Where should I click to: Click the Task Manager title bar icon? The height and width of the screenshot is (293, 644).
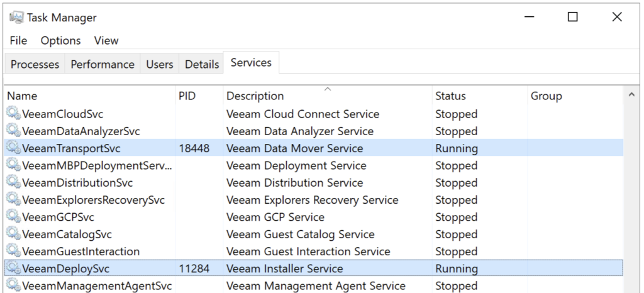tap(16, 17)
